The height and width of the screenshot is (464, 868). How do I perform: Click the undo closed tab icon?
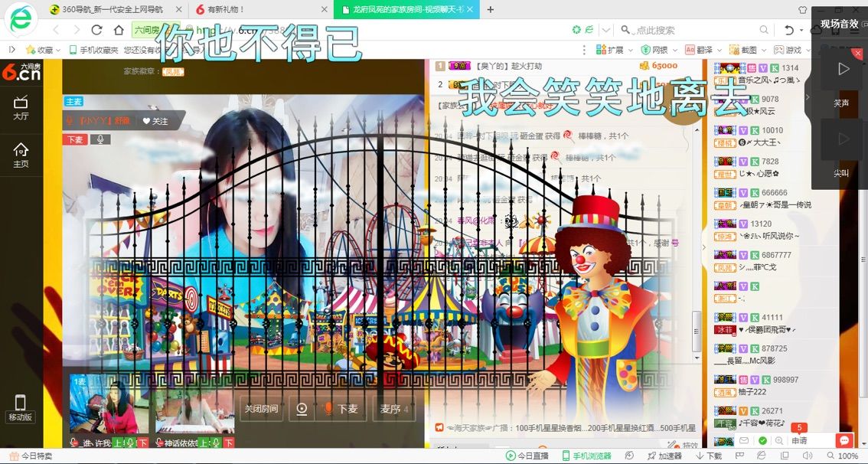pyautogui.click(x=789, y=30)
